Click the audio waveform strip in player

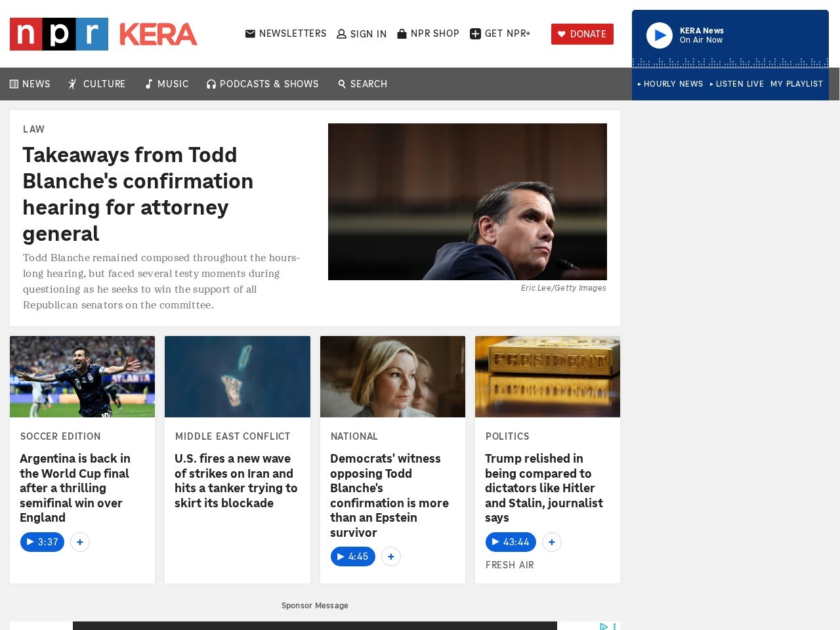pyautogui.click(x=730, y=63)
